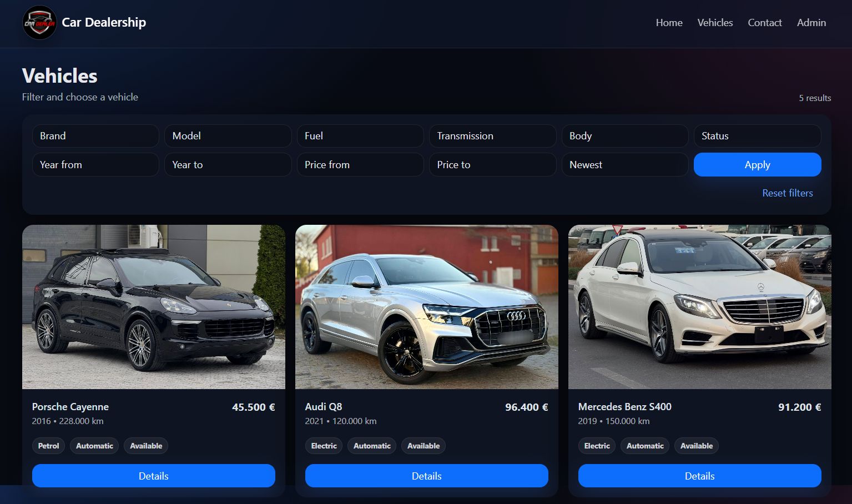Image resolution: width=852 pixels, height=504 pixels.
Task: Focus the Price to input
Action: [493, 165]
